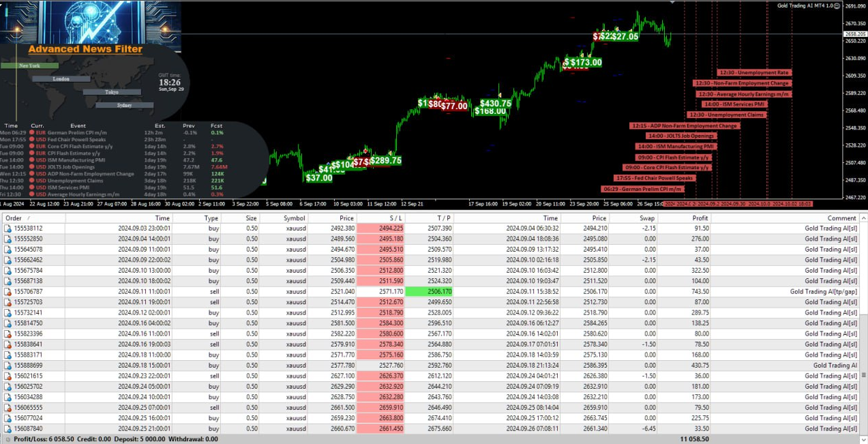Click the 17:55 Fed Chair Powell Speaks label
This screenshot has height=444, width=868.
tap(655, 178)
